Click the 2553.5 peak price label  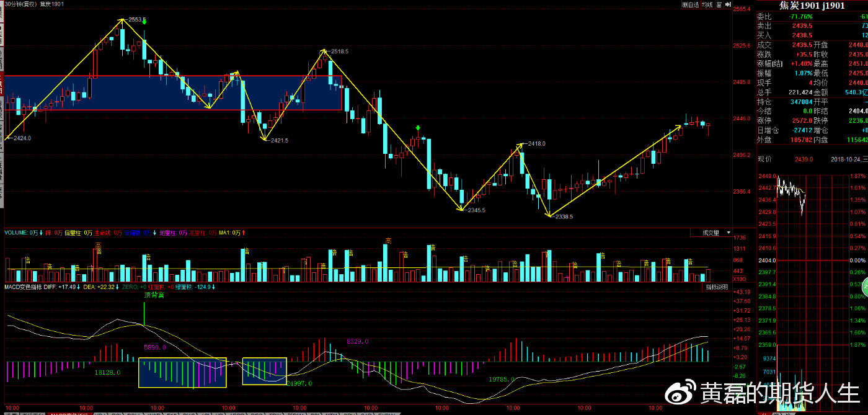136,20
